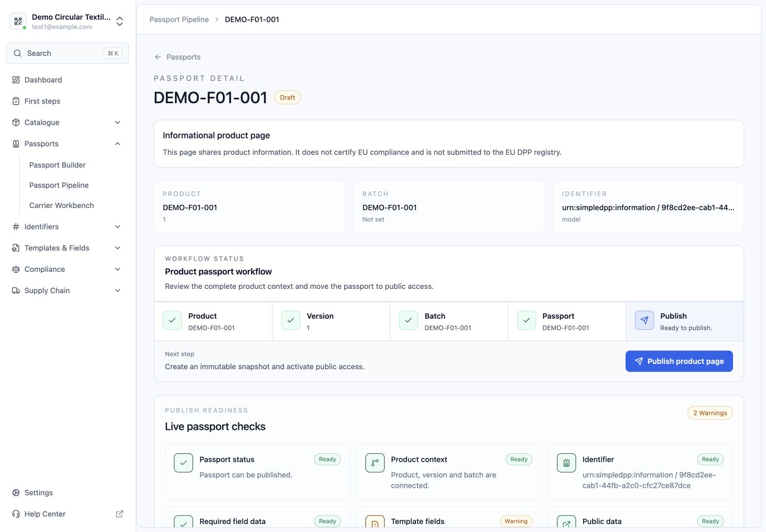Click the Passports back link
766x532 pixels.
pos(177,57)
